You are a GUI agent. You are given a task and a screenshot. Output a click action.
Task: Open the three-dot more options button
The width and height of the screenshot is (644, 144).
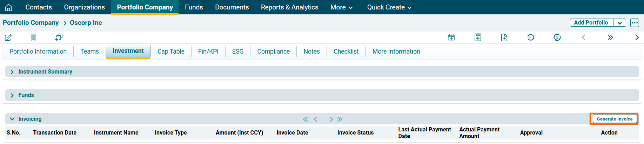pos(635,23)
